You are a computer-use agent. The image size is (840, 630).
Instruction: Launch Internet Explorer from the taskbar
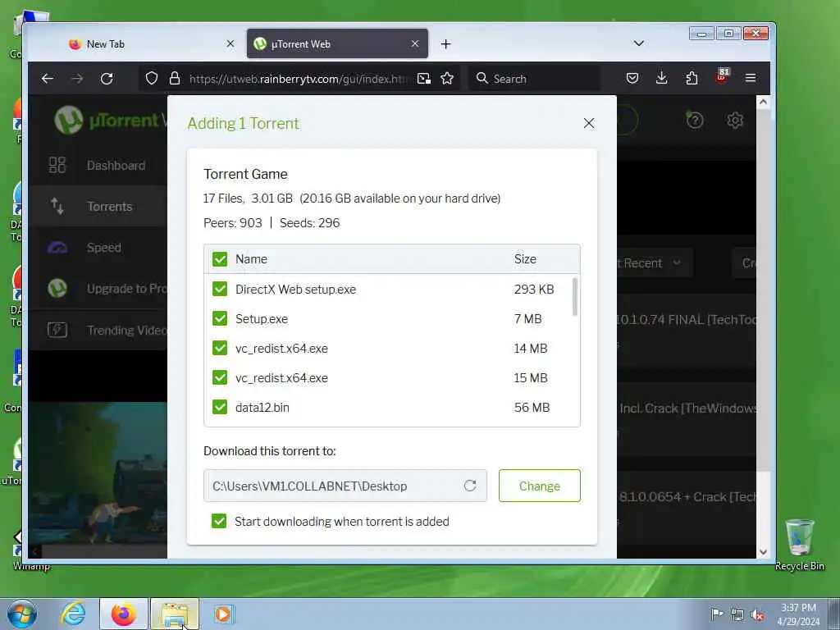click(x=73, y=614)
